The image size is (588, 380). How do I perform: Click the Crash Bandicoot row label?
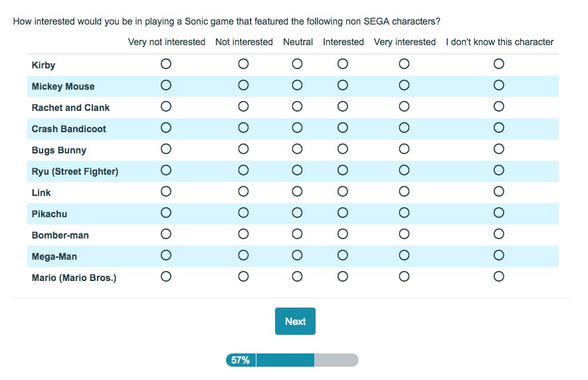(x=68, y=129)
